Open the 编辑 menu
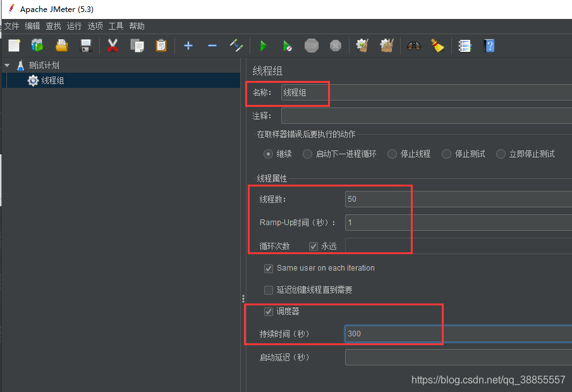 [x=32, y=27]
